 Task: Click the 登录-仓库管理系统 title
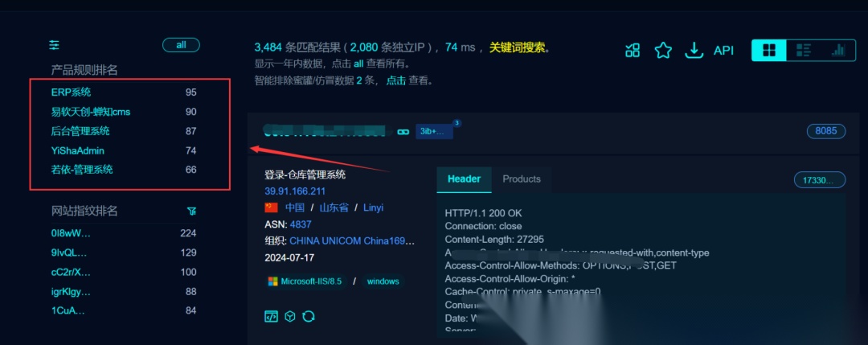coord(305,175)
